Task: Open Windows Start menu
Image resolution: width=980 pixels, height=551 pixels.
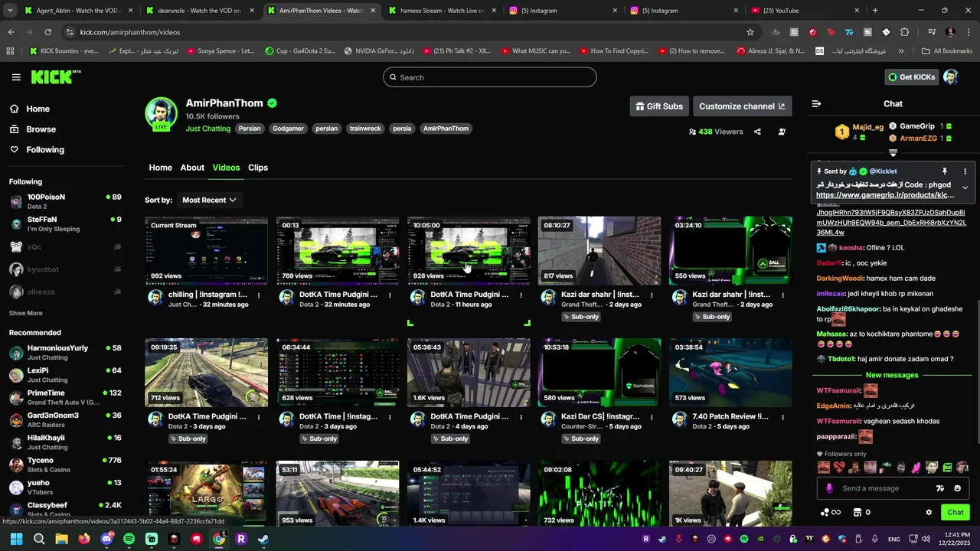Action: point(16,539)
